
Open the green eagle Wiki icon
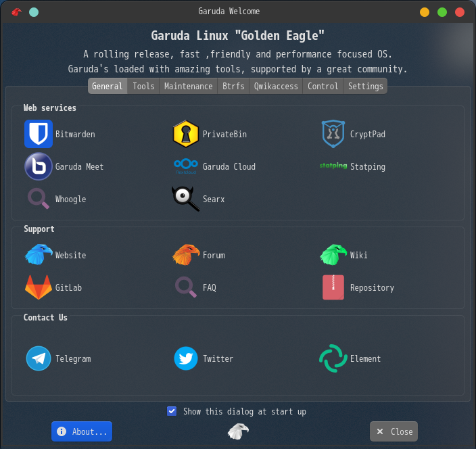[333, 255]
